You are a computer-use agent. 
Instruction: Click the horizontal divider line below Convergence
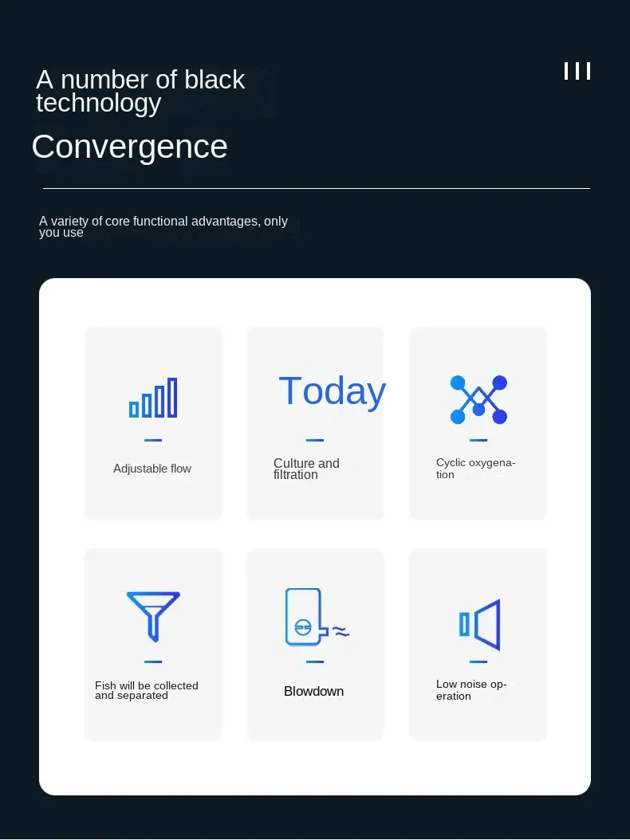pyautogui.click(x=316, y=188)
